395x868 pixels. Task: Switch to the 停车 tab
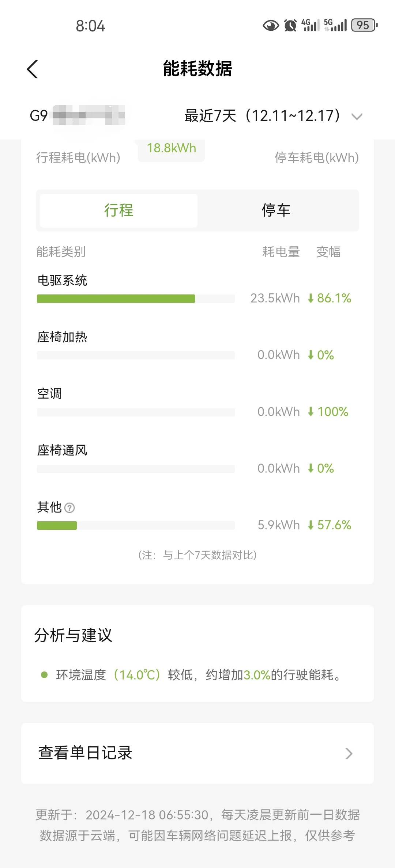click(x=276, y=210)
